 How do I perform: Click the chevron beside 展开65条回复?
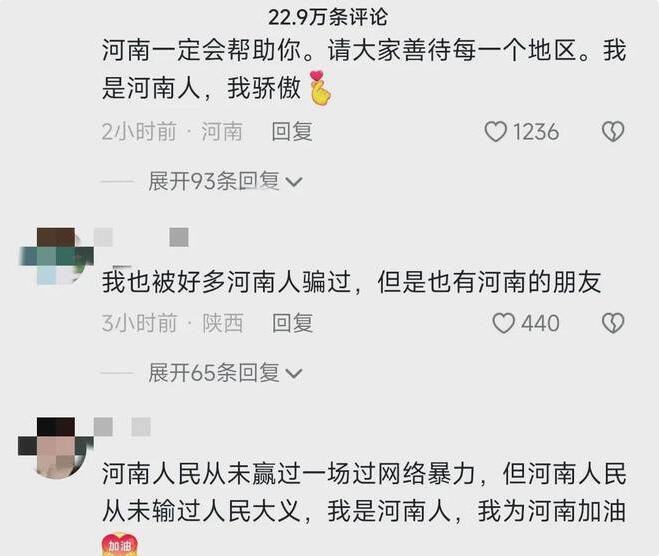click(x=294, y=374)
